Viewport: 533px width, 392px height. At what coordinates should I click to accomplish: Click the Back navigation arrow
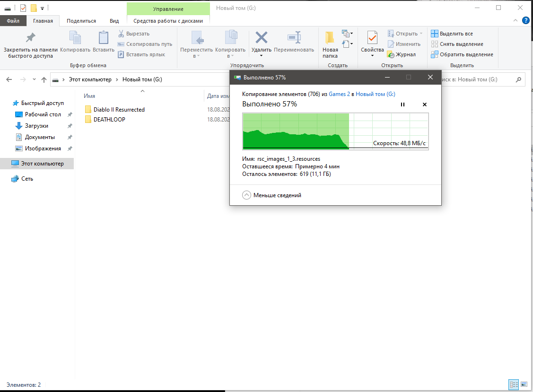click(9, 79)
